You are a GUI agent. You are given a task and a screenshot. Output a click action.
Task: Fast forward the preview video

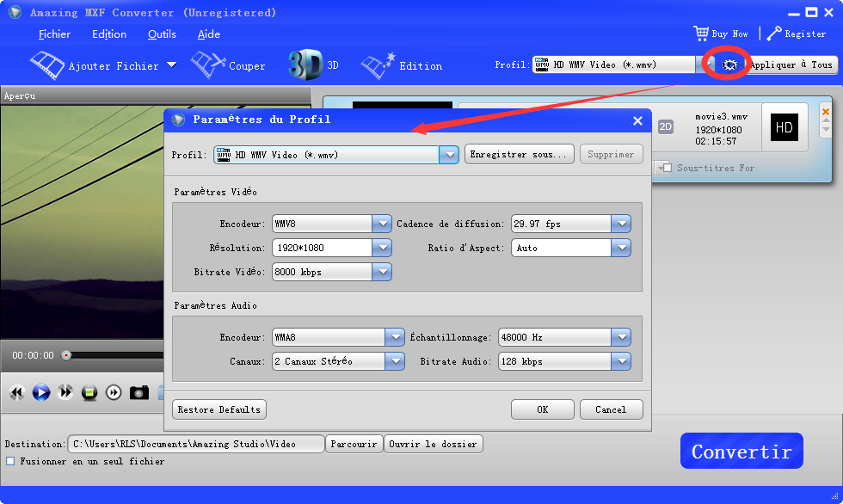(65, 393)
